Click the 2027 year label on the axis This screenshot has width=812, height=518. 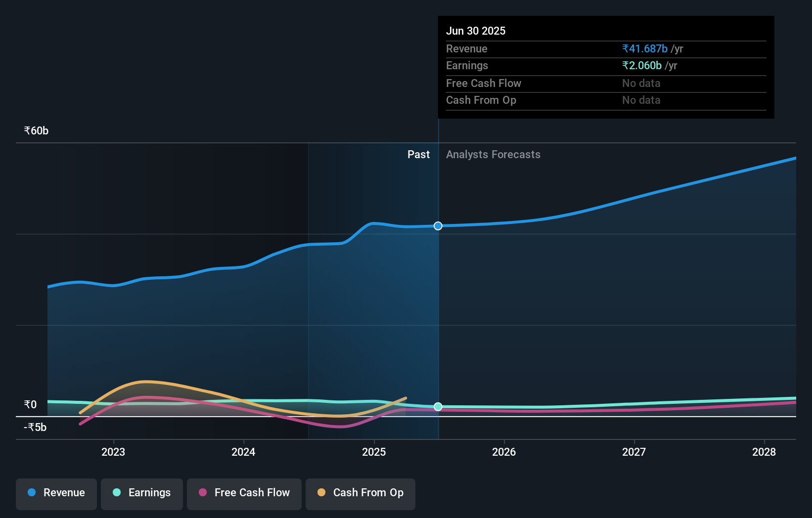634,452
